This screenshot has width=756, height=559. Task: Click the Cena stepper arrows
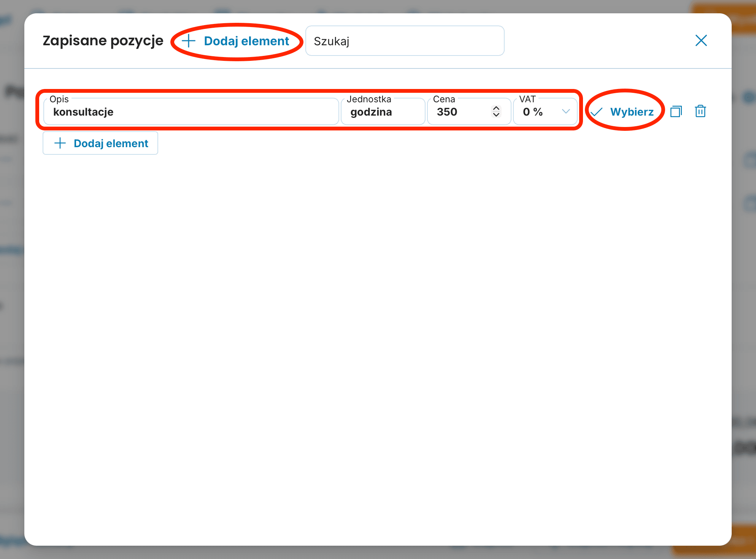pos(496,111)
